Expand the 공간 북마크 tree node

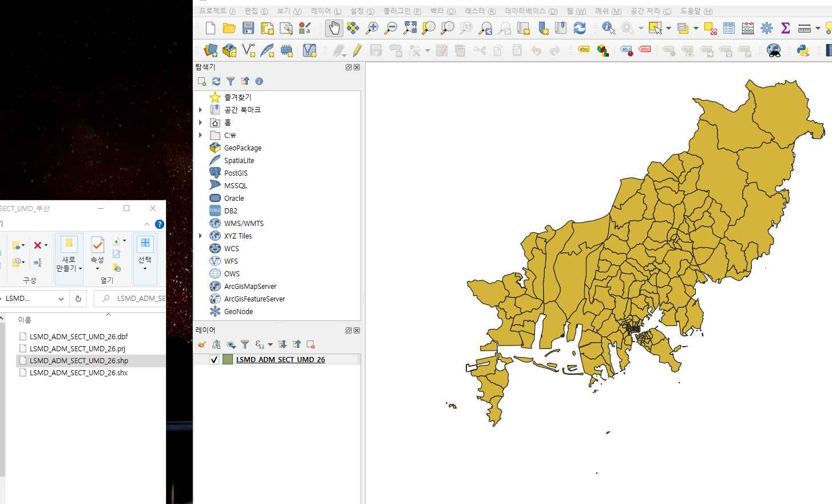click(200, 109)
